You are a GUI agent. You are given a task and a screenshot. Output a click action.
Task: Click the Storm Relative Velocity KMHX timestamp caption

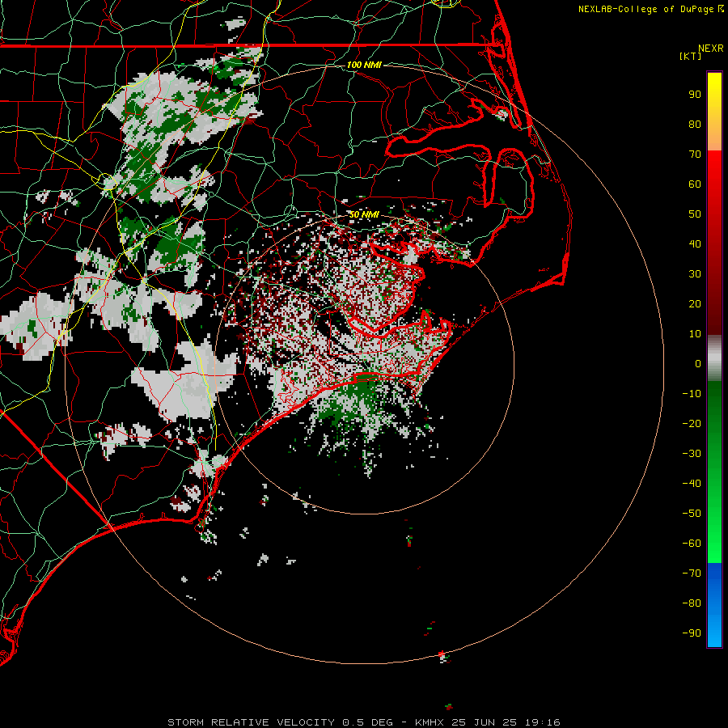click(364, 722)
